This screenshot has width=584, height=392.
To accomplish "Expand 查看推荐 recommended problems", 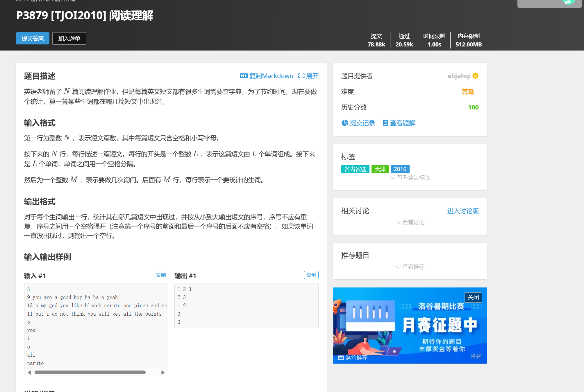I will (x=410, y=267).
